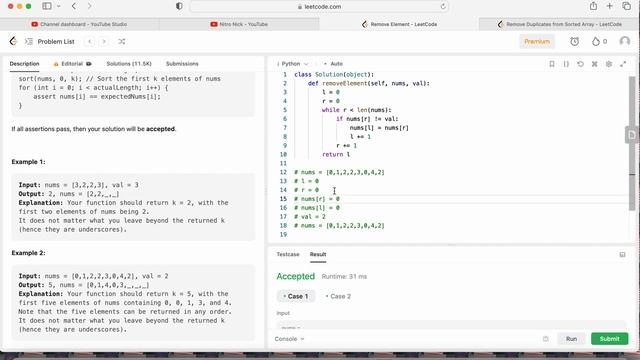Image resolution: width=640 pixels, height=360 pixels.
Task: Run the code
Action: (x=571, y=339)
